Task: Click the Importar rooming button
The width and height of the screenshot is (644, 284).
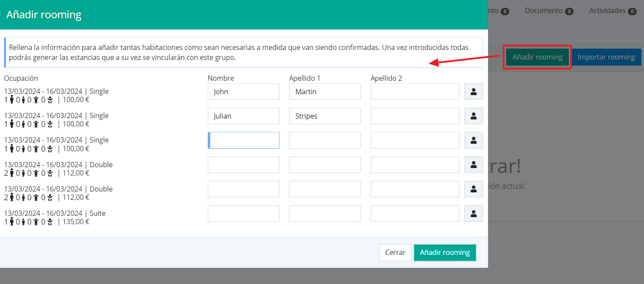Action: (x=606, y=57)
